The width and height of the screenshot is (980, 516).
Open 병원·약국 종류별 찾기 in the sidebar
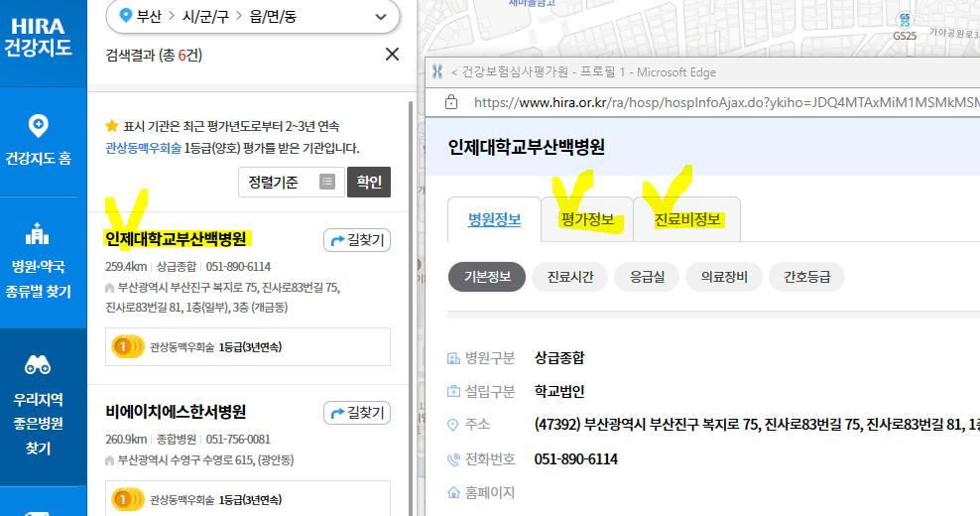(38, 261)
